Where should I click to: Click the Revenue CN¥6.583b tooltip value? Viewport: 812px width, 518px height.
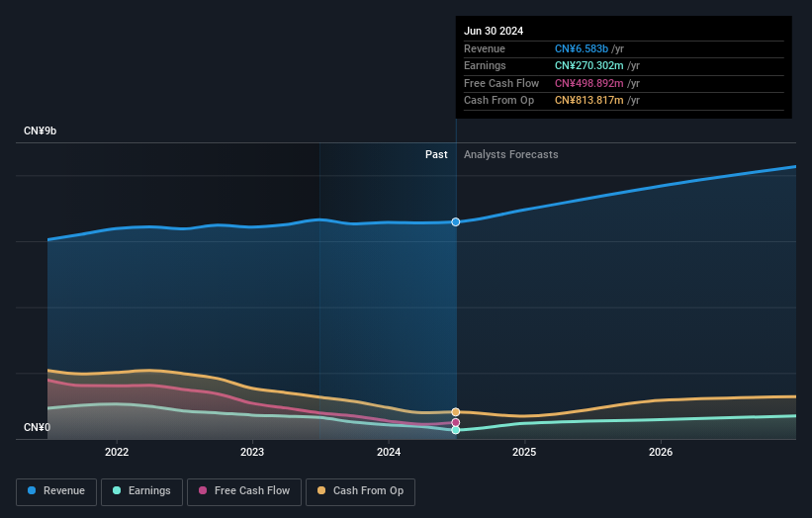[x=582, y=48]
